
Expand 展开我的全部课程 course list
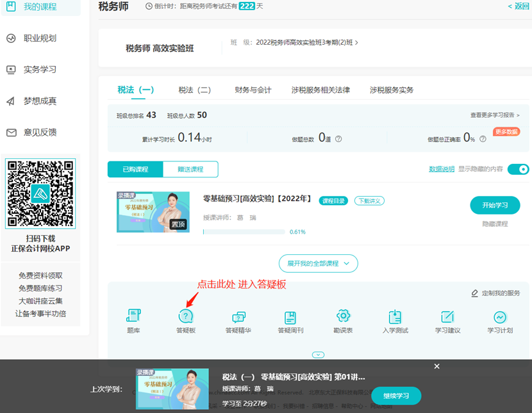318,263
